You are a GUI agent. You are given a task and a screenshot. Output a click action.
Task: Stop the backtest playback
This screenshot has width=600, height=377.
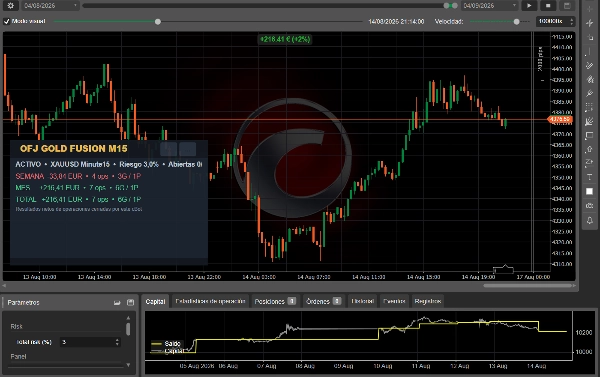[548, 6]
